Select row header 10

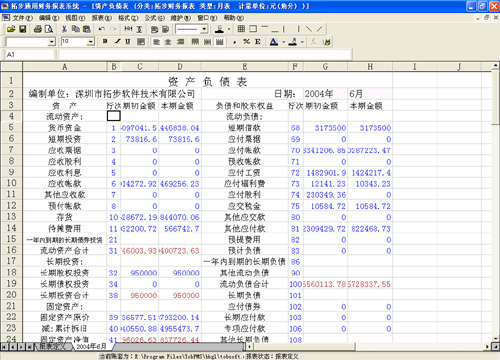click(11, 183)
